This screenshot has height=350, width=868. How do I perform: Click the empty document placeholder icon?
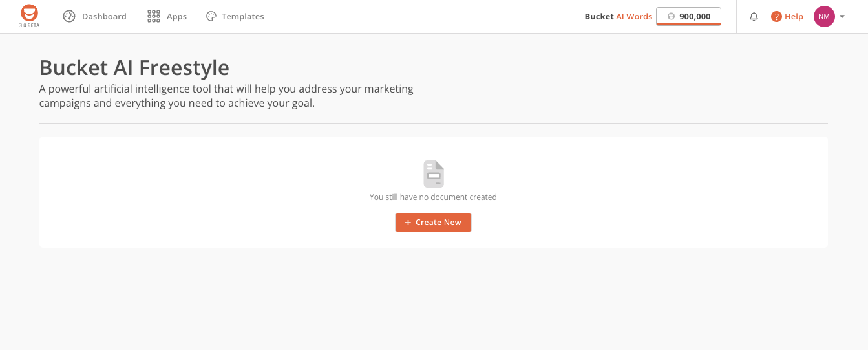pyautogui.click(x=434, y=174)
